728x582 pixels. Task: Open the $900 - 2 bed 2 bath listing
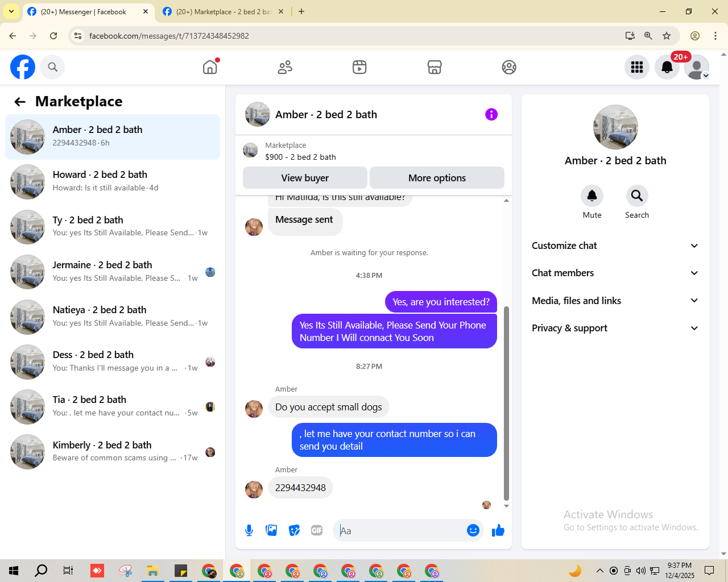point(300,157)
